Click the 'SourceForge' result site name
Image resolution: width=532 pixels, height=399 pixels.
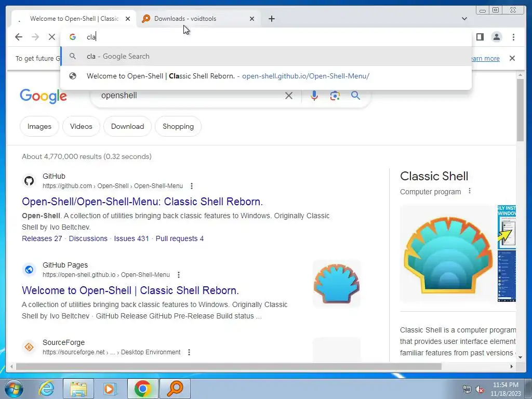pos(64,342)
